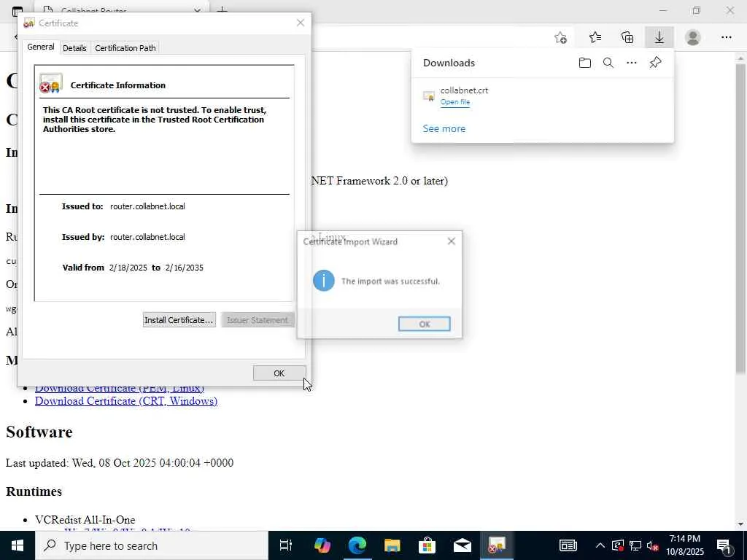
Task: Click the Certificate app taskbar icon
Action: [x=497, y=545]
